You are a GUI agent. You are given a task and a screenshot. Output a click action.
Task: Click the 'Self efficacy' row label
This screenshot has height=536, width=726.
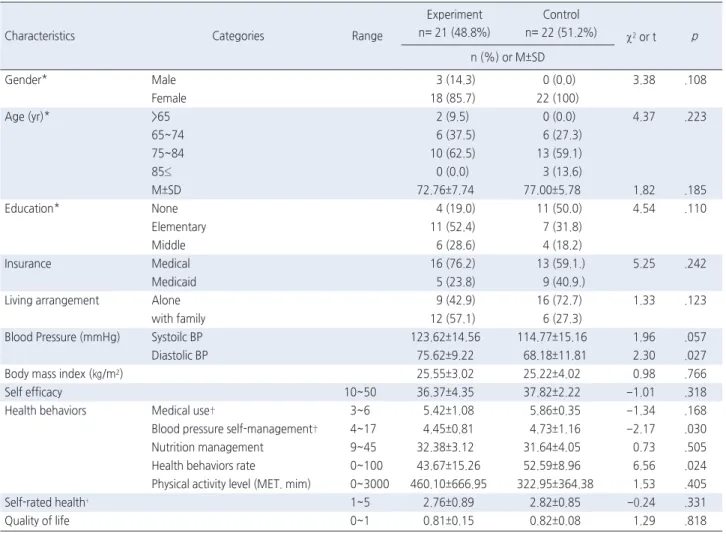click(33, 392)
